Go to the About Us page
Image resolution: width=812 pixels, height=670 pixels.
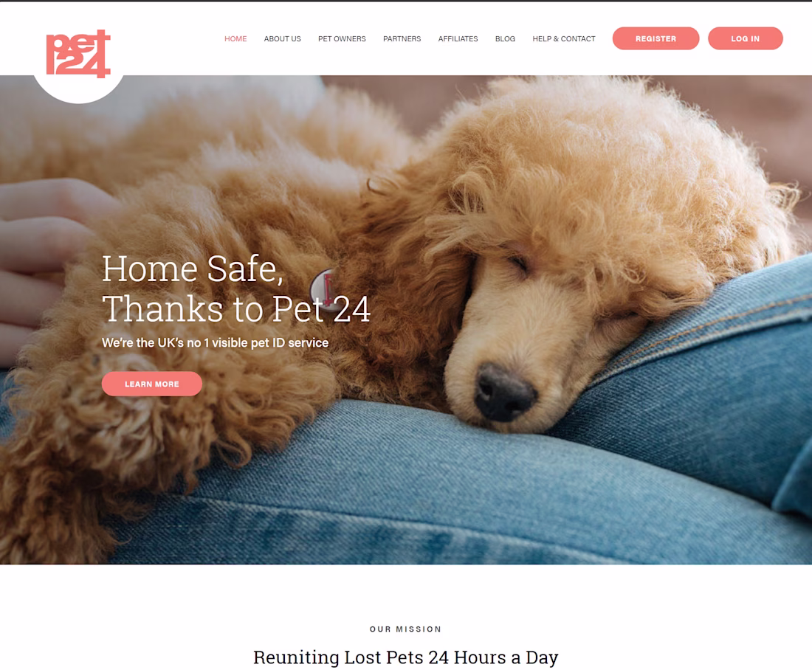point(282,39)
